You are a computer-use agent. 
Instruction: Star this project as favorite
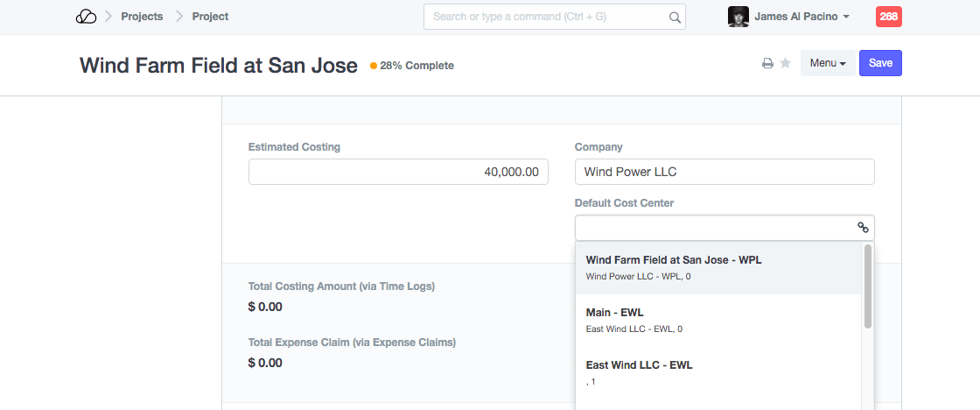[x=786, y=63]
